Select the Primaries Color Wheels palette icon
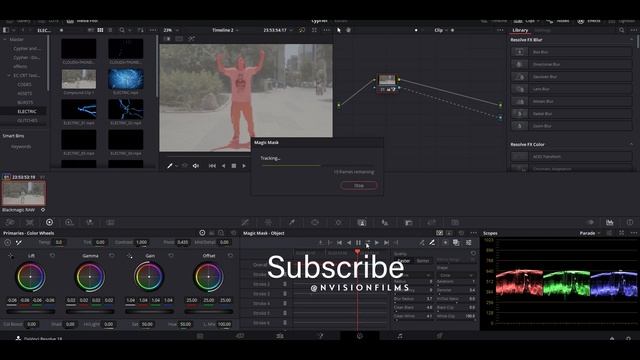 click(49, 222)
